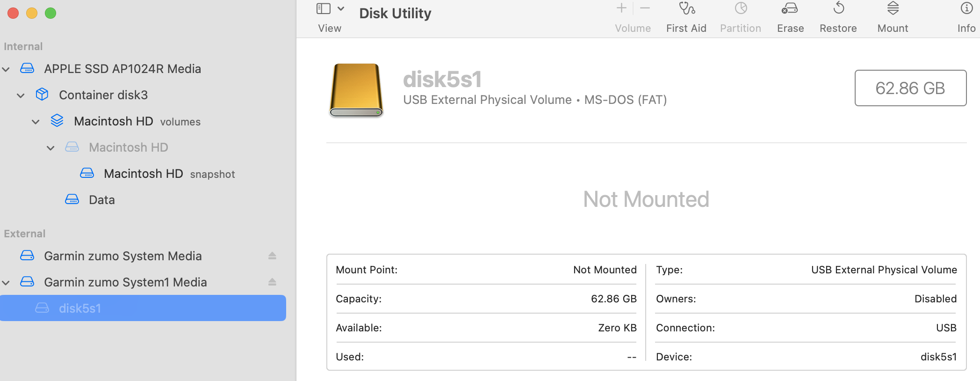Image resolution: width=980 pixels, height=381 pixels.
Task: Click the 62.86 GB capacity box
Action: 910,88
